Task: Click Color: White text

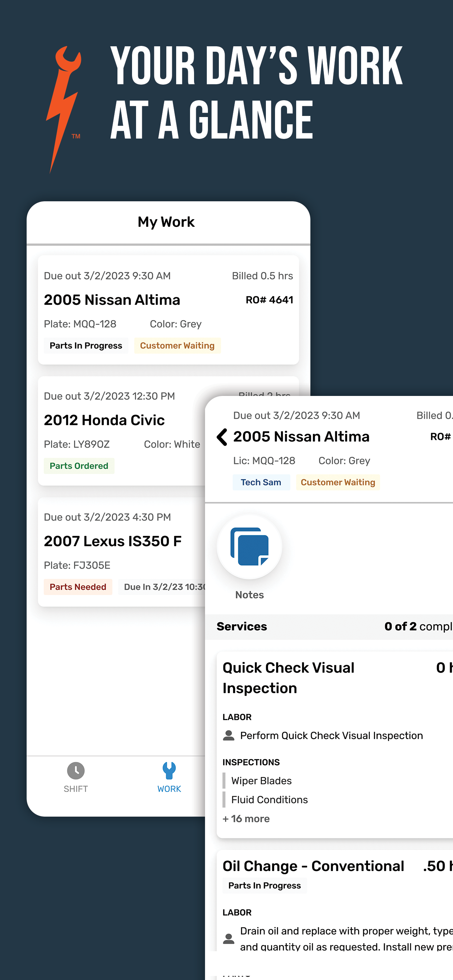Action: (x=172, y=444)
